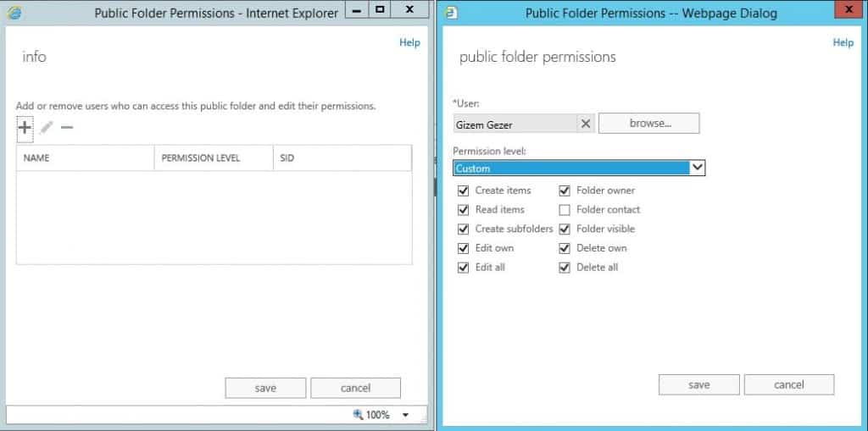Viewport: 868px width, 431px height.
Task: Click the browse... button
Action: pyautogui.click(x=649, y=124)
